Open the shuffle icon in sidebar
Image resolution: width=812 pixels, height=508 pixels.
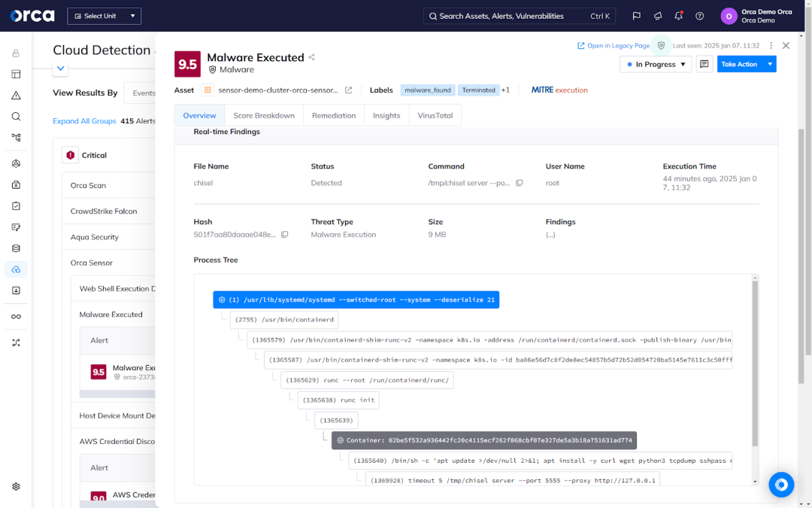click(16, 342)
